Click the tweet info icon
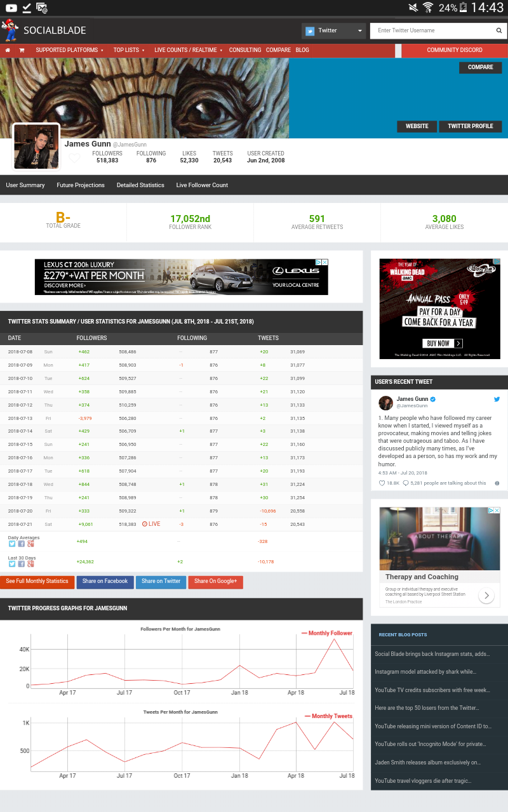 click(497, 483)
